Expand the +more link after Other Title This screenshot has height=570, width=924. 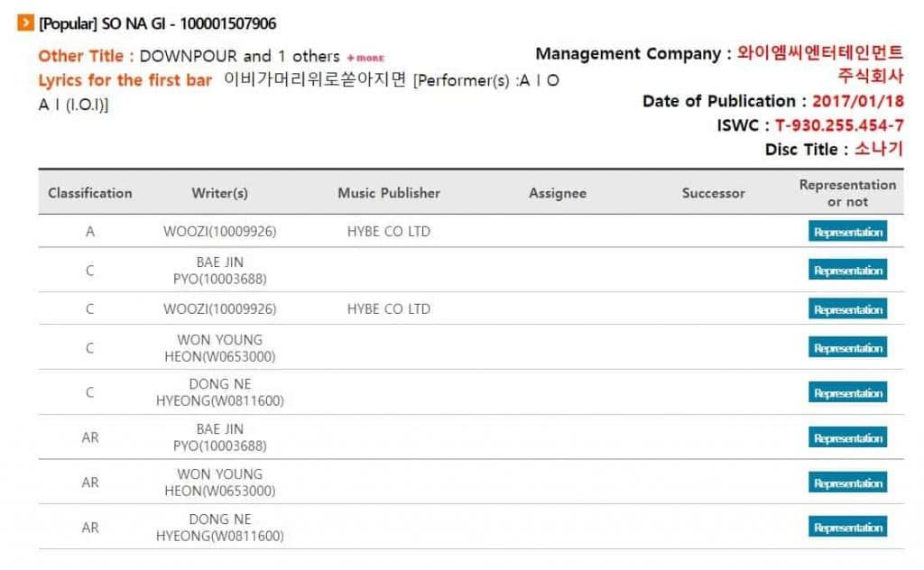click(365, 58)
